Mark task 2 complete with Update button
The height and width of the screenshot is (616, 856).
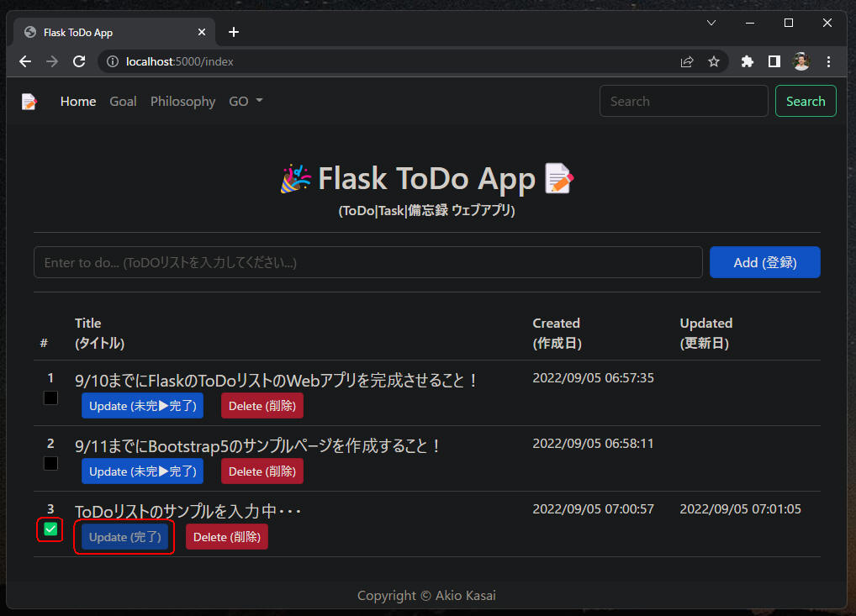click(142, 471)
